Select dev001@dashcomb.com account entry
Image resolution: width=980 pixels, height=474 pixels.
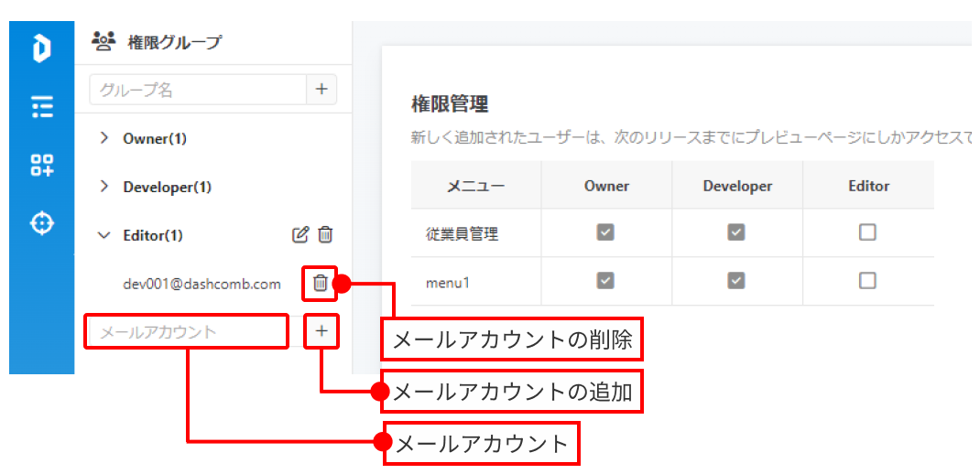tap(201, 284)
